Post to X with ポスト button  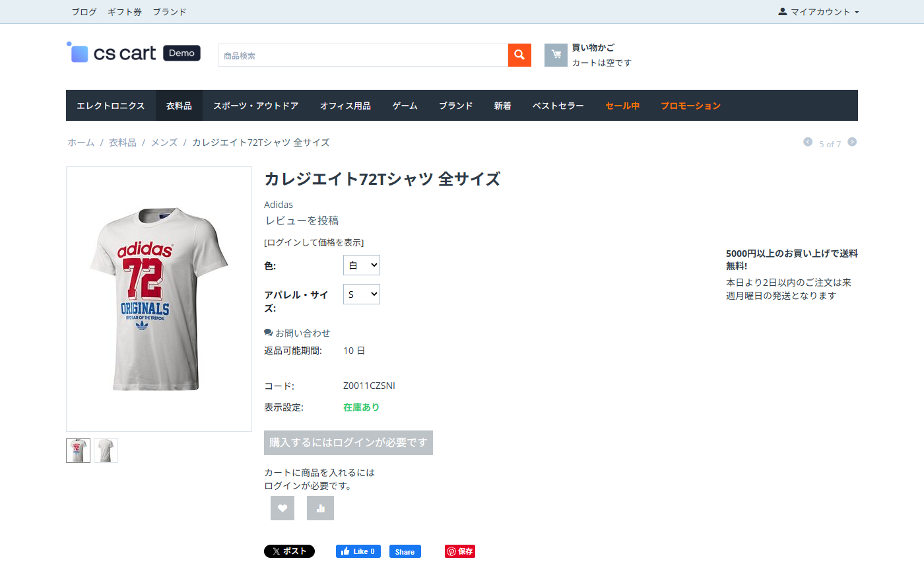[289, 551]
